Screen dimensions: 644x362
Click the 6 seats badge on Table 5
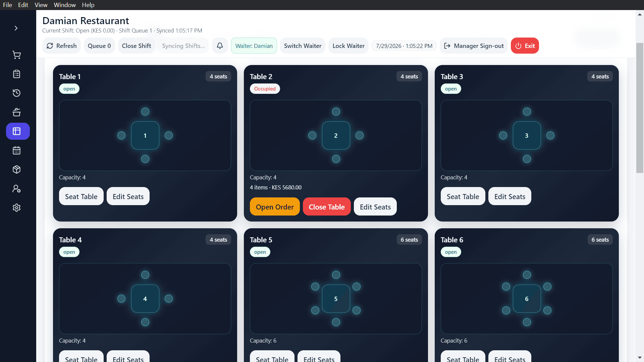coord(409,240)
